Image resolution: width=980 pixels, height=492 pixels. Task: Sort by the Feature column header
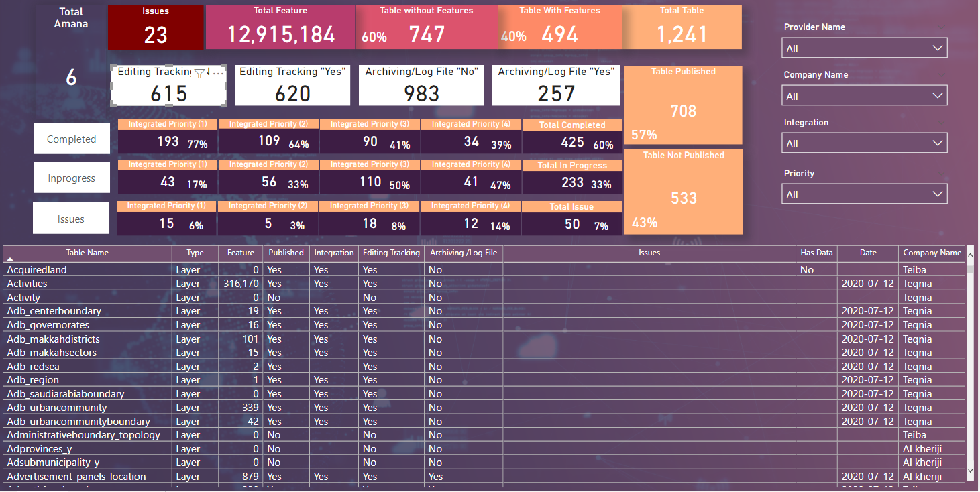pos(241,253)
